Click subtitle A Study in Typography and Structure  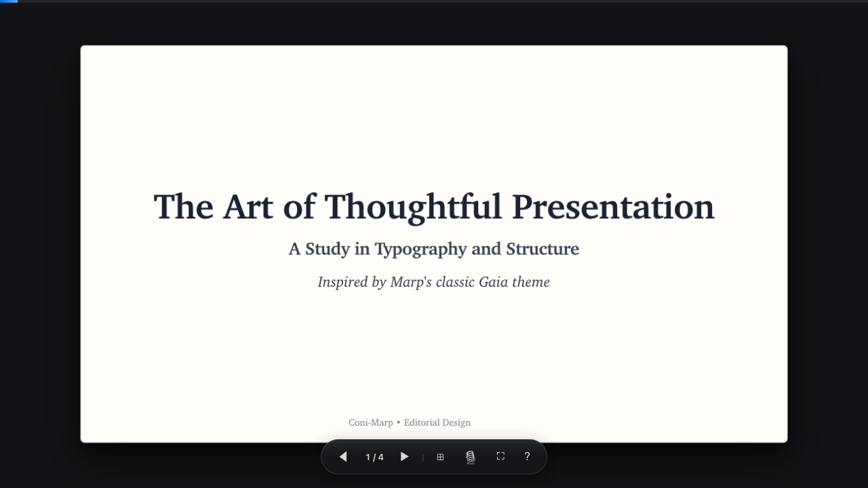pyautogui.click(x=434, y=249)
